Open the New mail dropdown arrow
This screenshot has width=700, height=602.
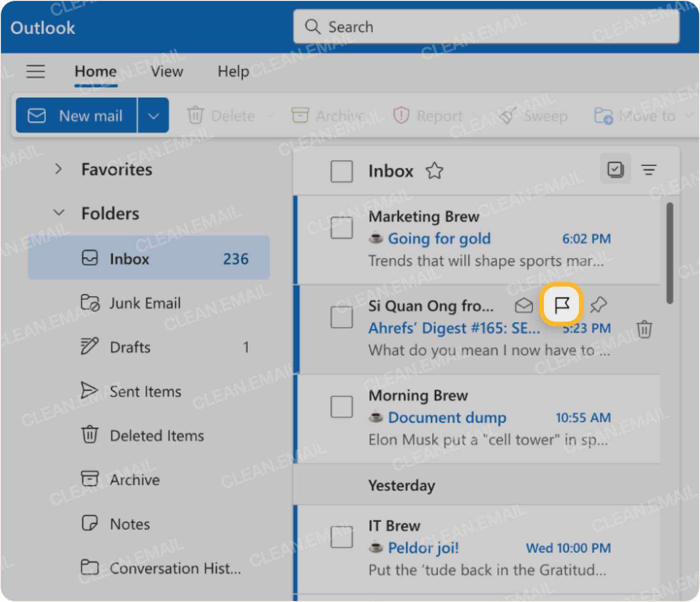(x=153, y=115)
